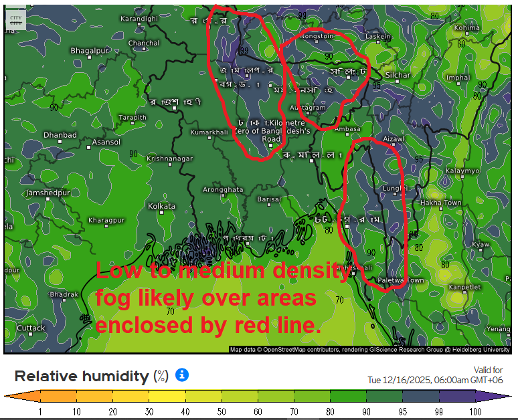
Task: Select the Imphal city marker
Action: [458, 86]
